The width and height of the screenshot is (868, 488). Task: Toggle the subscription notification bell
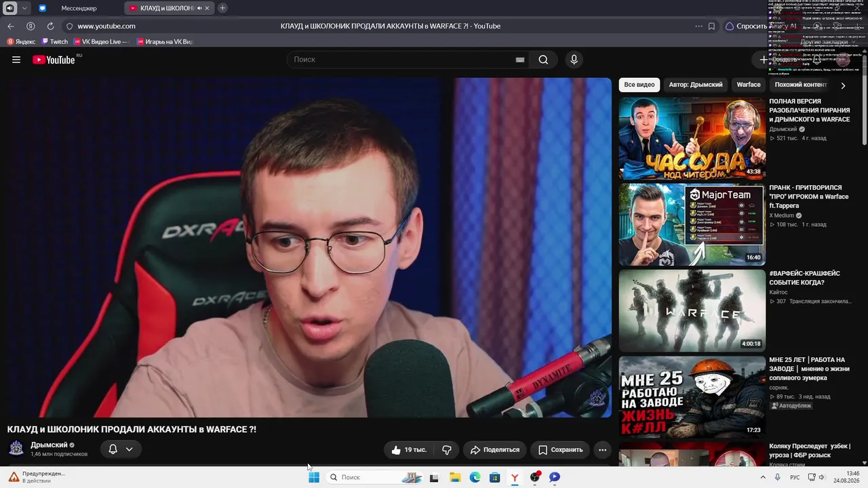tap(113, 449)
